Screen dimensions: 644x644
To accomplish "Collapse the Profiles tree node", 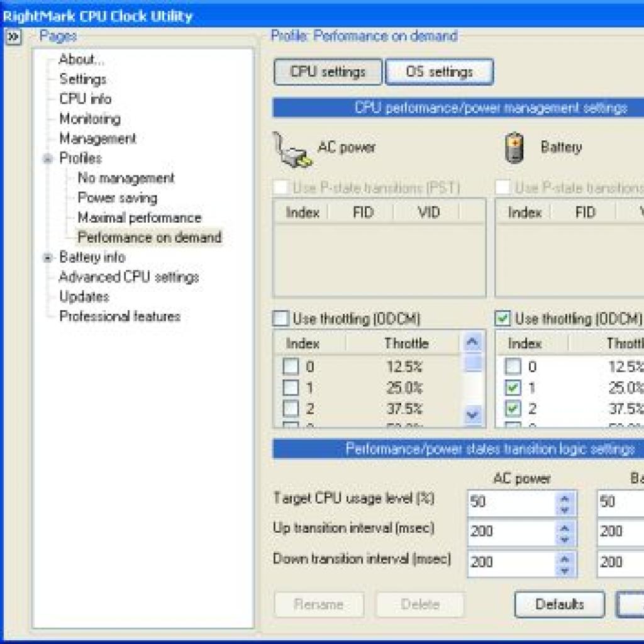I will coord(48,158).
